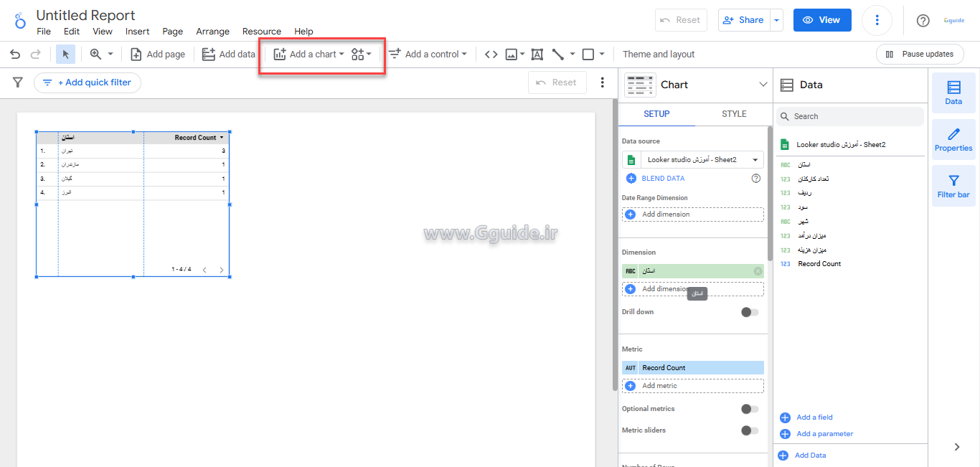Image resolution: width=980 pixels, height=467 pixels.
Task: Open the Resource menu
Action: click(x=261, y=31)
